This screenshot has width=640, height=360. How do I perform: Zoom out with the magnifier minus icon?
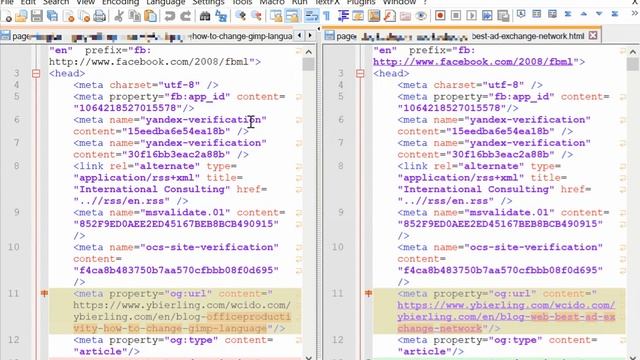click(256, 16)
